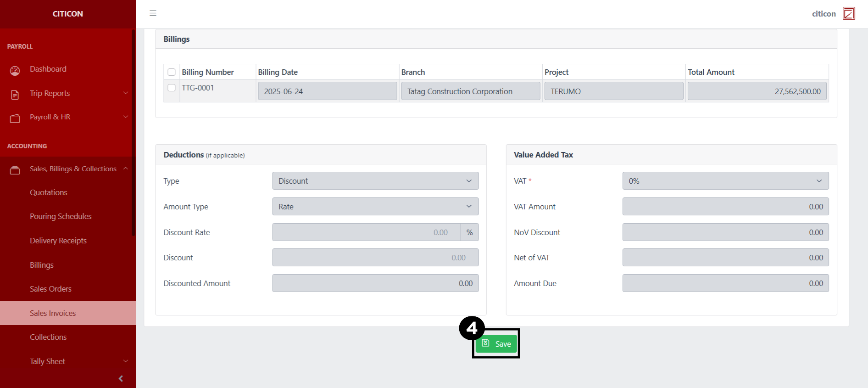Open the VAT percentage dropdown
Viewport: 868px width, 388px height.
coord(725,181)
